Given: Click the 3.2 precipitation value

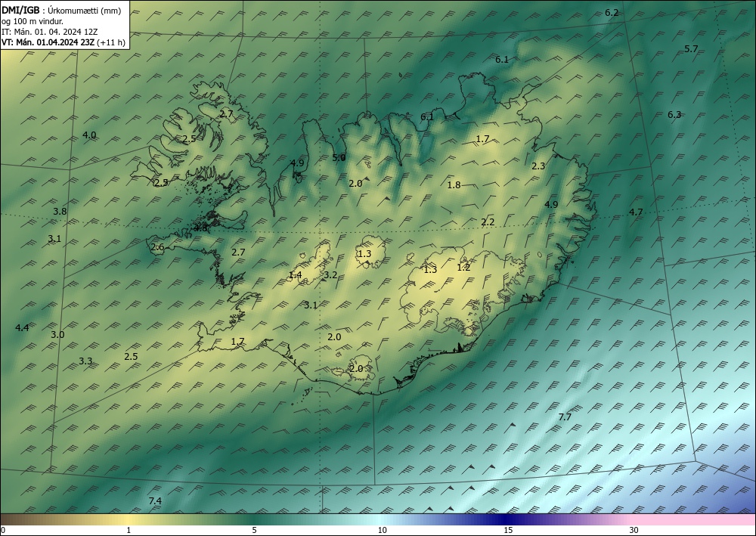Looking at the screenshot, I should pos(330,275).
